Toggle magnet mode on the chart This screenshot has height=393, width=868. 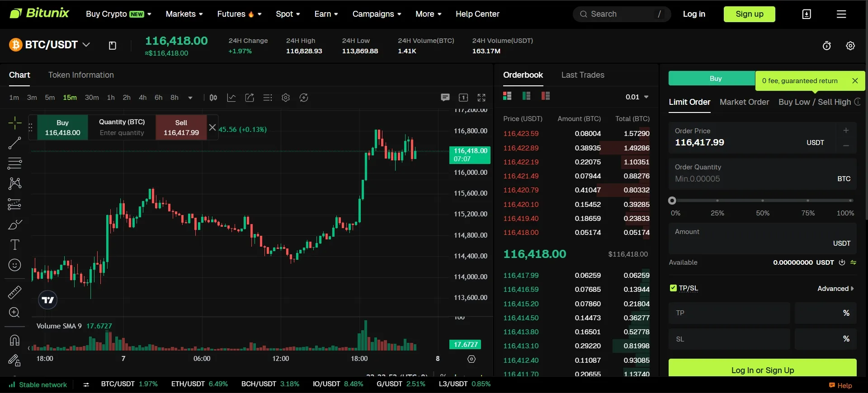[14, 340]
